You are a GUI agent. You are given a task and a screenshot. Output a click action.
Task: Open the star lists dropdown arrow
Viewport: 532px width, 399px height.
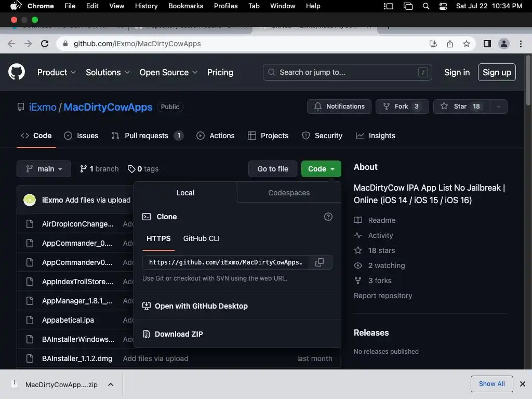(498, 107)
